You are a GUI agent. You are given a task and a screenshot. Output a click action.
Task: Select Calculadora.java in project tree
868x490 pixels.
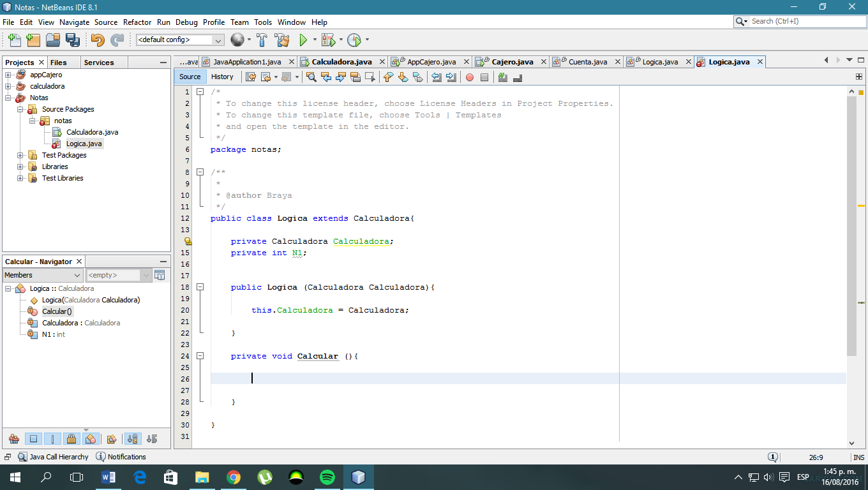click(92, 132)
